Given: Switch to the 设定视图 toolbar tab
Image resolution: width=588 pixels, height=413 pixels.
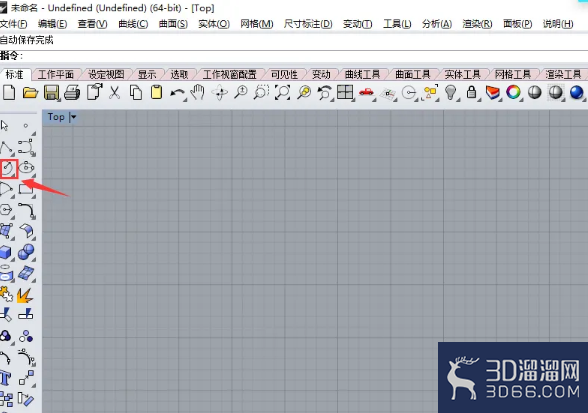Looking at the screenshot, I should pos(106,74).
